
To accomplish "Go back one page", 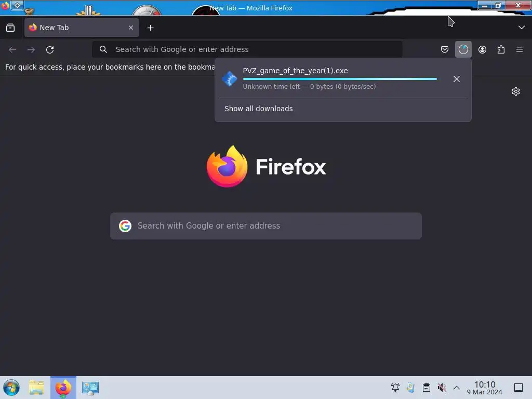I will point(12,49).
